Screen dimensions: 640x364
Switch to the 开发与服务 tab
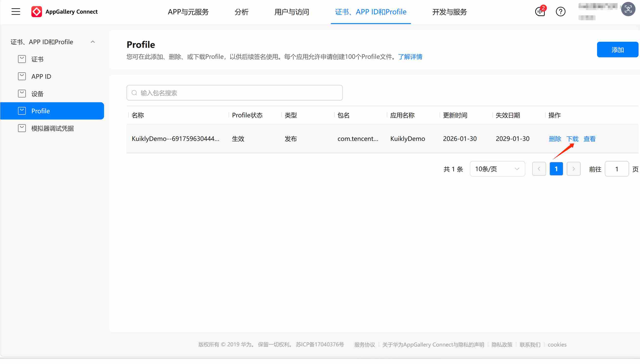click(x=449, y=12)
